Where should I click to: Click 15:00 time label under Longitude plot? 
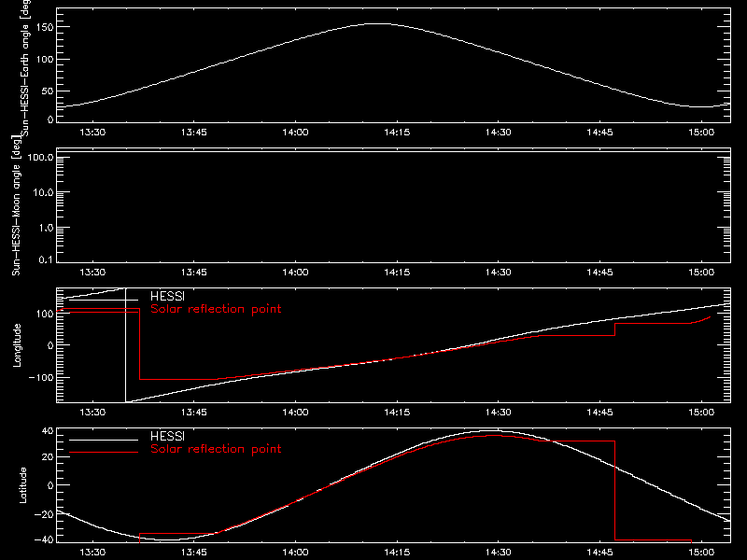coord(701,413)
